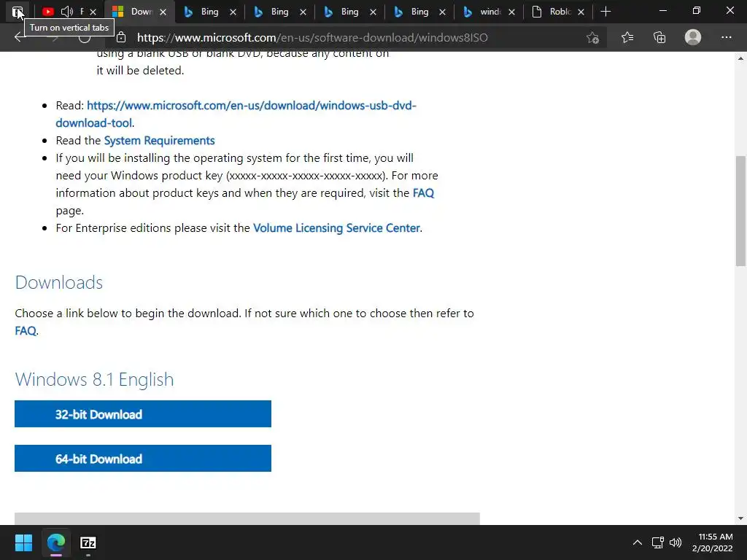Open a new tab with plus icon
This screenshot has width=747, height=560.
tap(605, 12)
